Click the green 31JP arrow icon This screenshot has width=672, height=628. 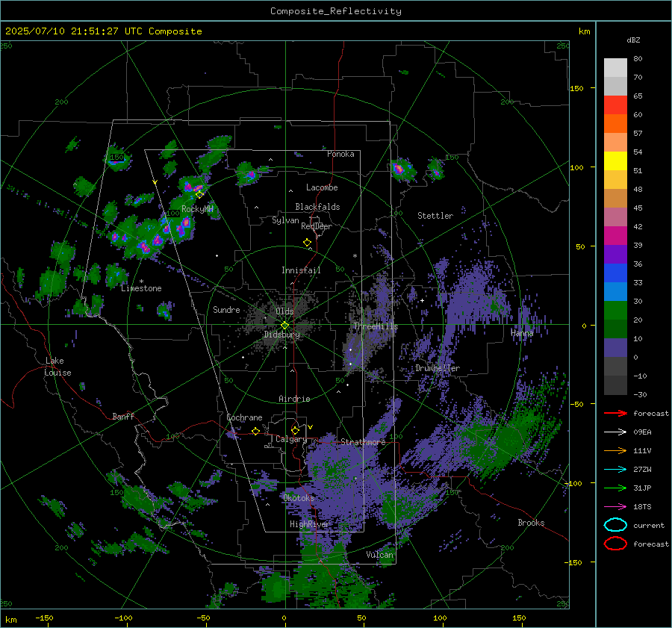click(615, 488)
